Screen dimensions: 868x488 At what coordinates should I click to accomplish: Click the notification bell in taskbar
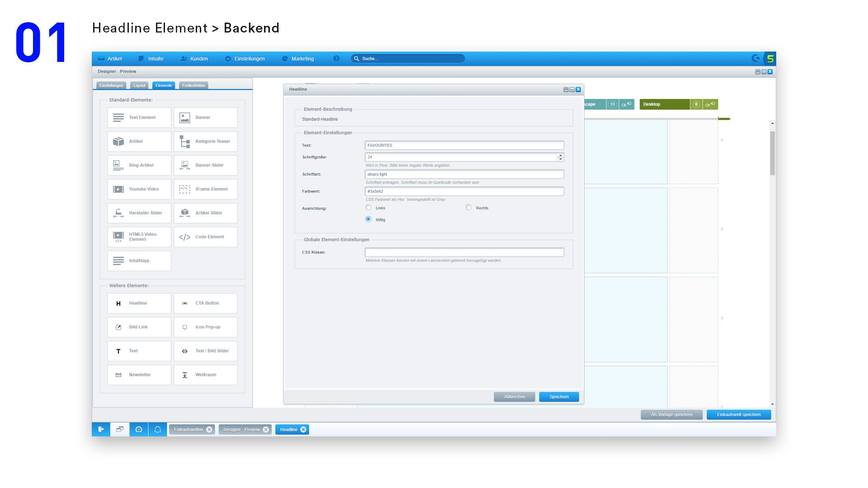[x=158, y=430]
